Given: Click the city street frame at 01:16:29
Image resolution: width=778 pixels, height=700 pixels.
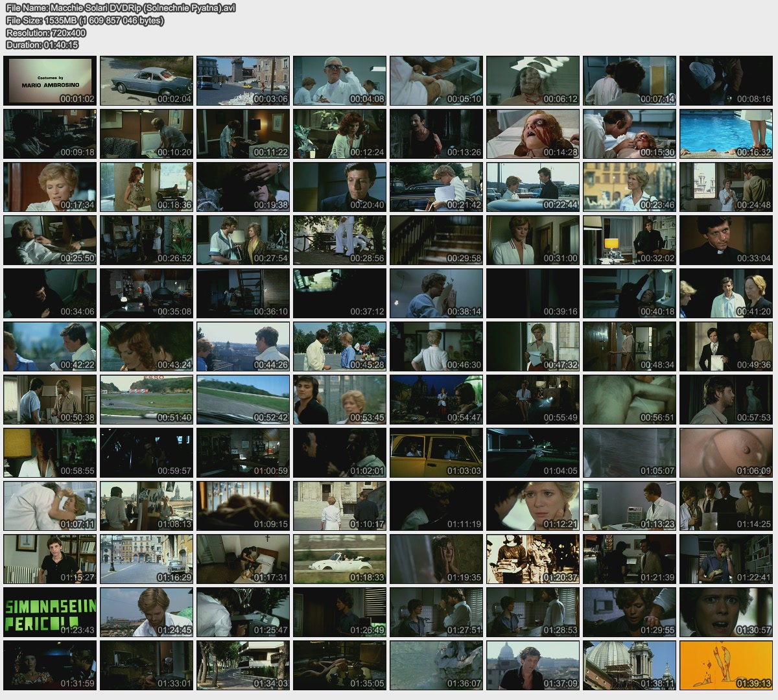Looking at the screenshot, I should pos(147,558).
